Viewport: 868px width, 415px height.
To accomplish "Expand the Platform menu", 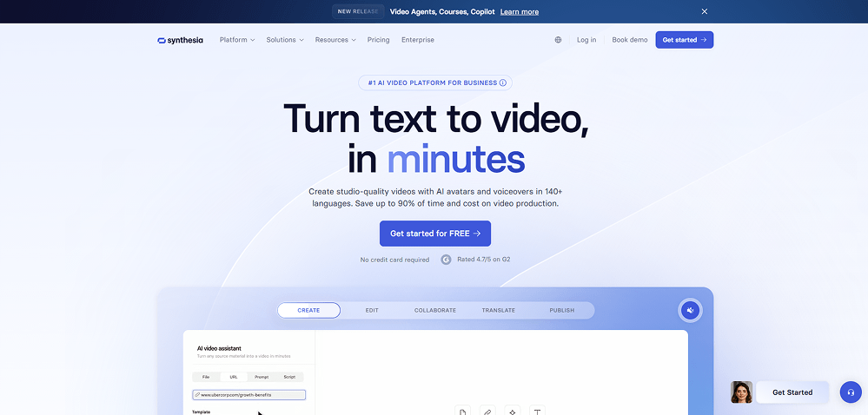I will tap(237, 40).
